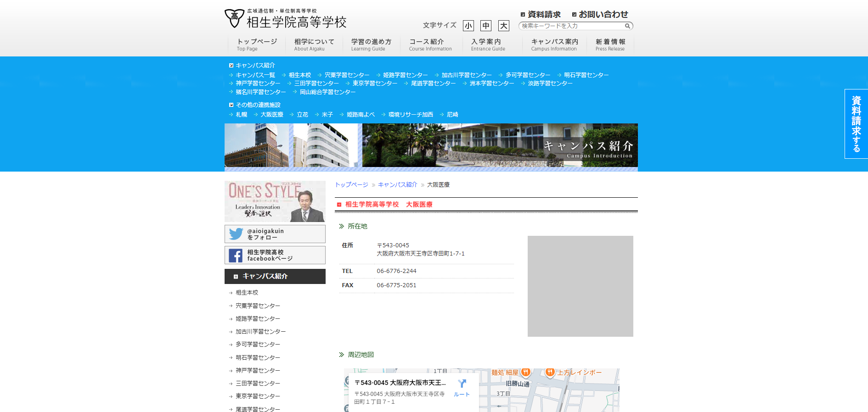Click the keyword search input field

tap(571, 26)
